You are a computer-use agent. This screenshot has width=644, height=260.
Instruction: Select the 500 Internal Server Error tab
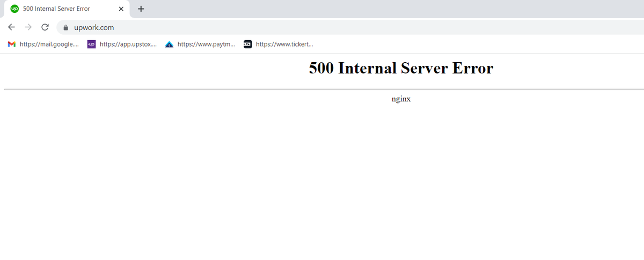pyautogui.click(x=67, y=9)
